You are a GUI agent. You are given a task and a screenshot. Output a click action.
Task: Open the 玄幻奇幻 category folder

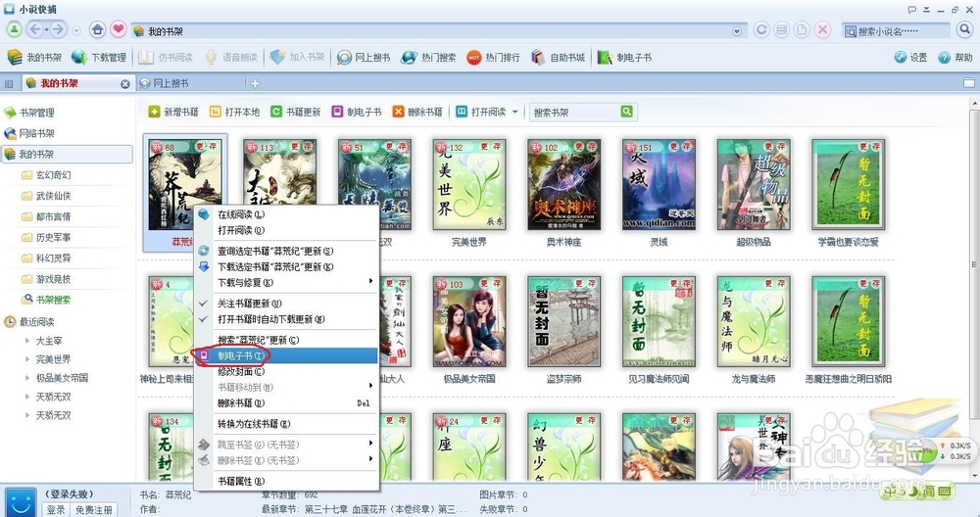click(x=46, y=175)
